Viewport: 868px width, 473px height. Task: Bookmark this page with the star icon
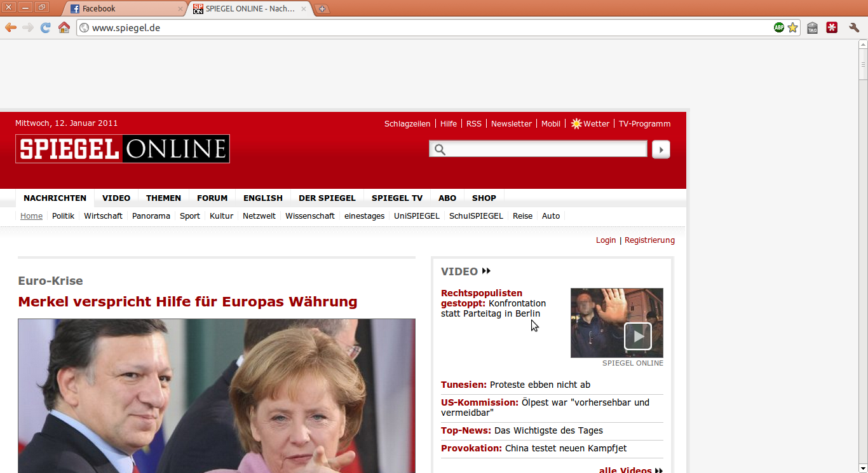(x=792, y=27)
